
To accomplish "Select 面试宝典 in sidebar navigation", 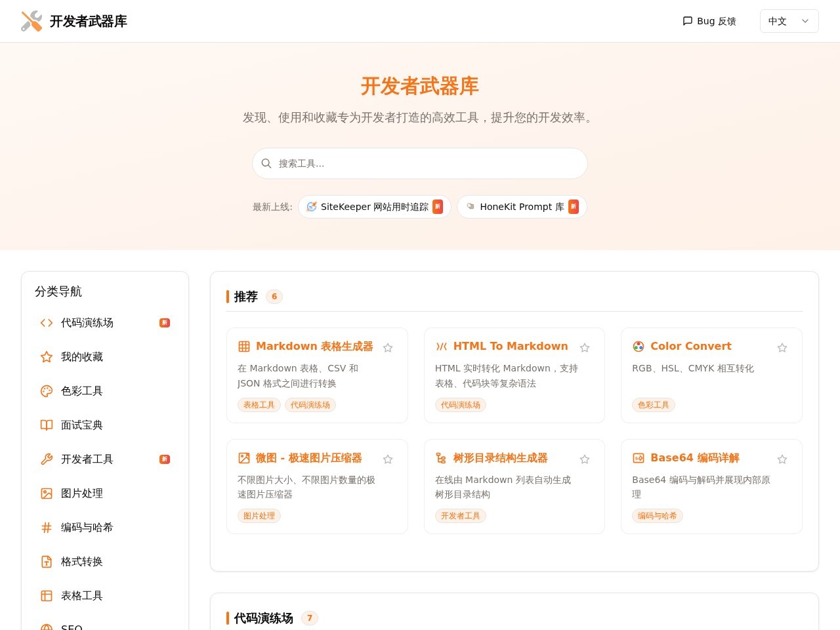I will pyautogui.click(x=105, y=425).
